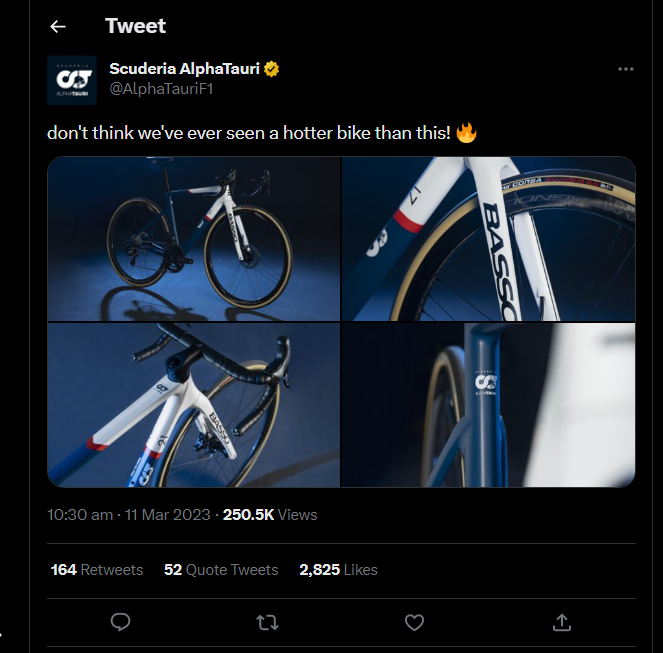663x653 pixels.
Task: Open Scuderia AlphaTauri display name link
Action: (x=184, y=69)
